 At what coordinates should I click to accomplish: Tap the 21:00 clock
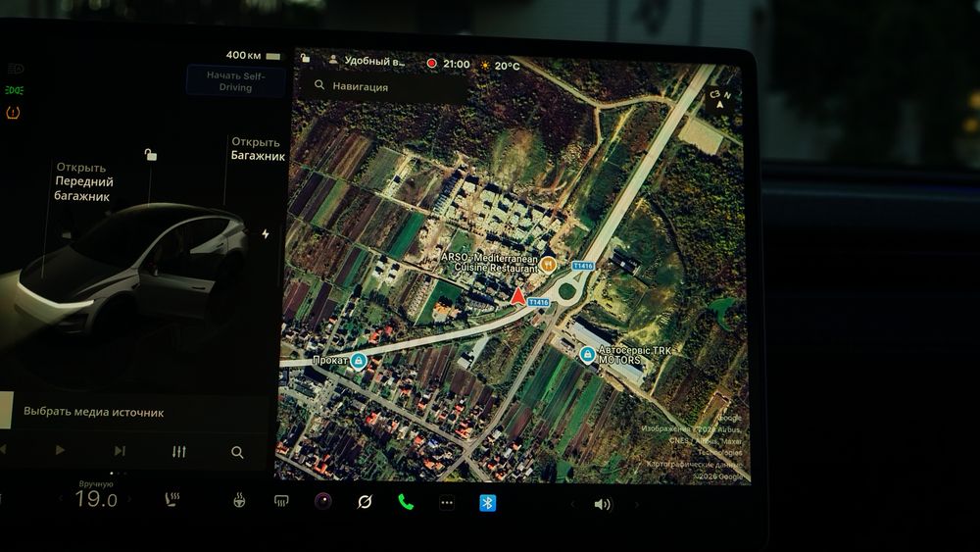pyautogui.click(x=457, y=64)
